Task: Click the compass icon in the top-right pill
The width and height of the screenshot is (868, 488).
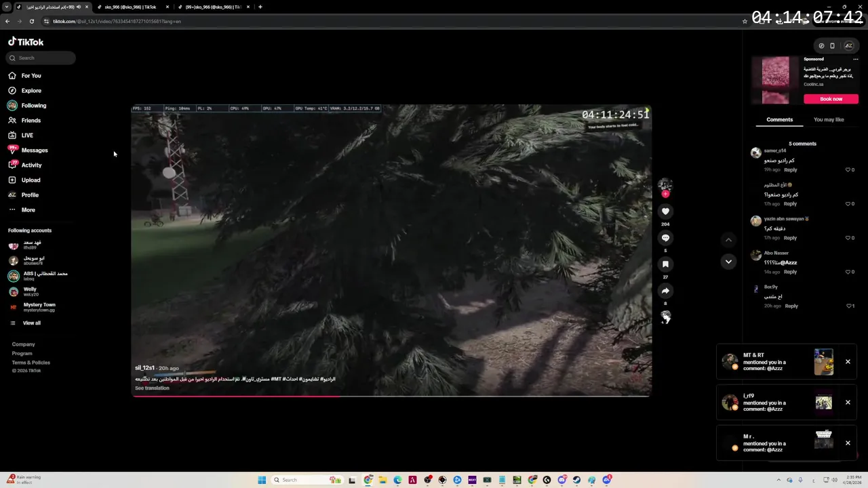Action: click(821, 46)
